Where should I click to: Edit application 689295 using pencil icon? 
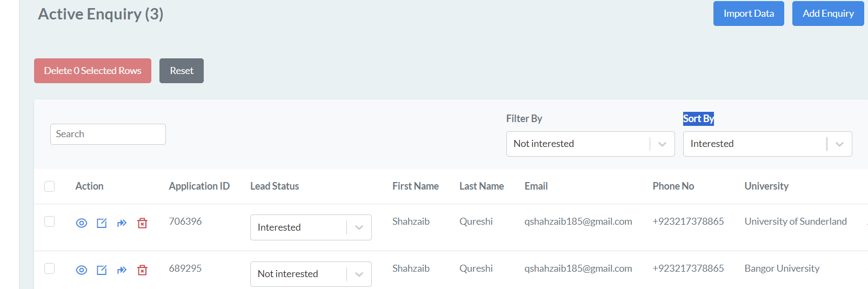pos(102,270)
